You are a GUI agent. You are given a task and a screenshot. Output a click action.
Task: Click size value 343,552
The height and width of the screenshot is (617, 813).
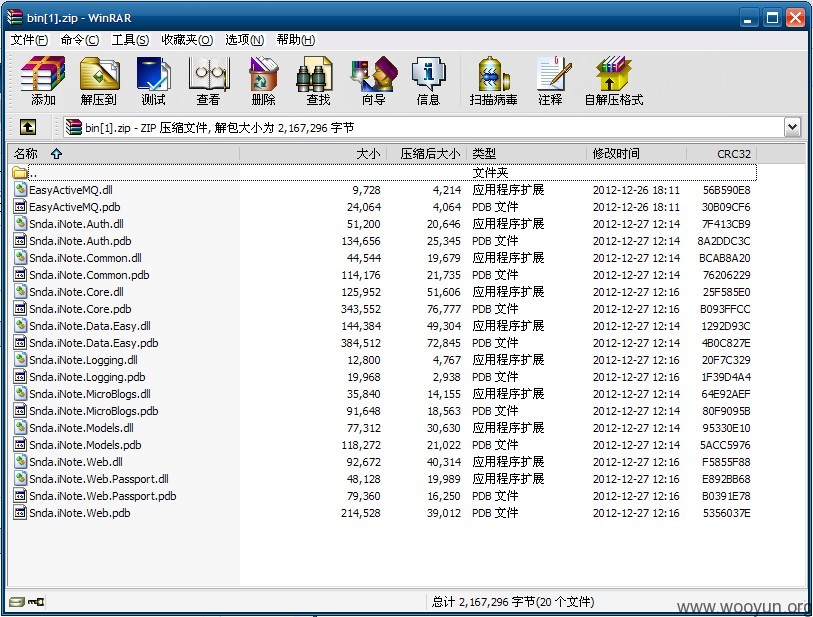pos(360,309)
